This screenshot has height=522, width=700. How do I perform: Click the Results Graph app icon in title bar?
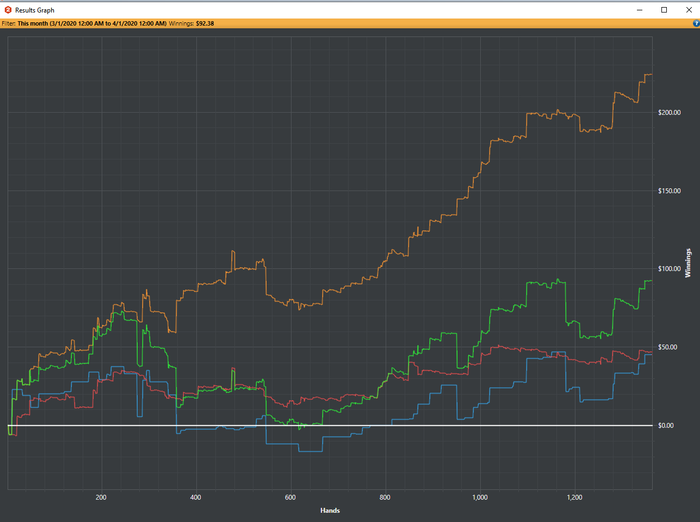8,10
